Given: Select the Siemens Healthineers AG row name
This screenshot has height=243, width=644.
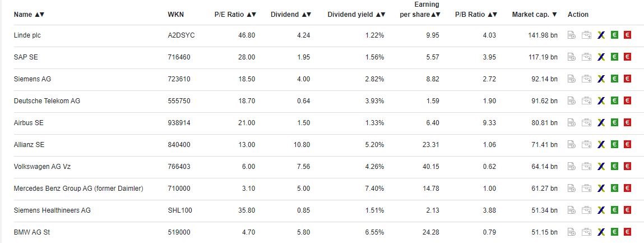Looking at the screenshot, I should (x=52, y=210).
